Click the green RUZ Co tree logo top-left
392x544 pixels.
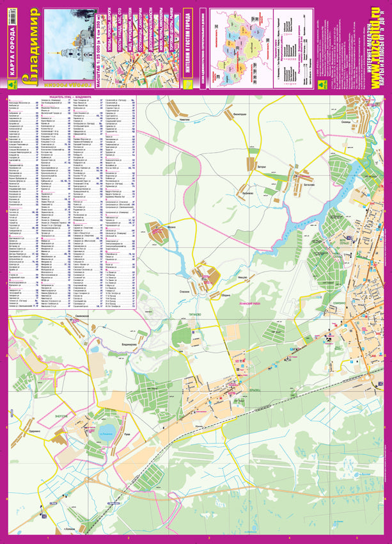click(13, 84)
